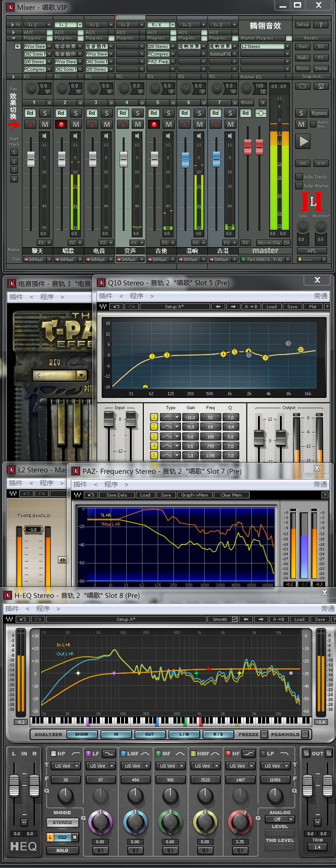Open track 2 StMast output dropdown
The width and height of the screenshot is (336, 868).
(80, 259)
